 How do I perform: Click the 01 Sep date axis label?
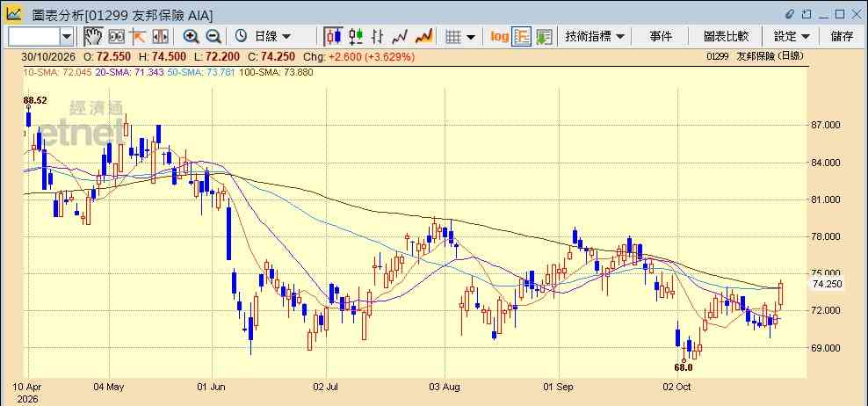pos(559,387)
